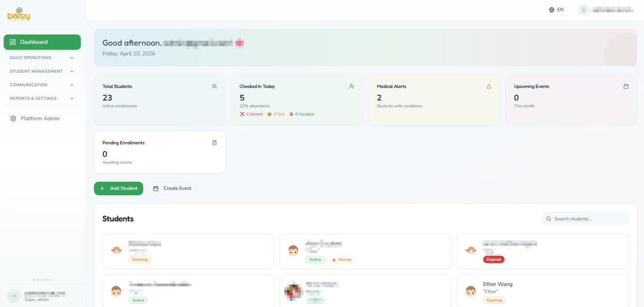Click the globe language icon

coord(551,10)
